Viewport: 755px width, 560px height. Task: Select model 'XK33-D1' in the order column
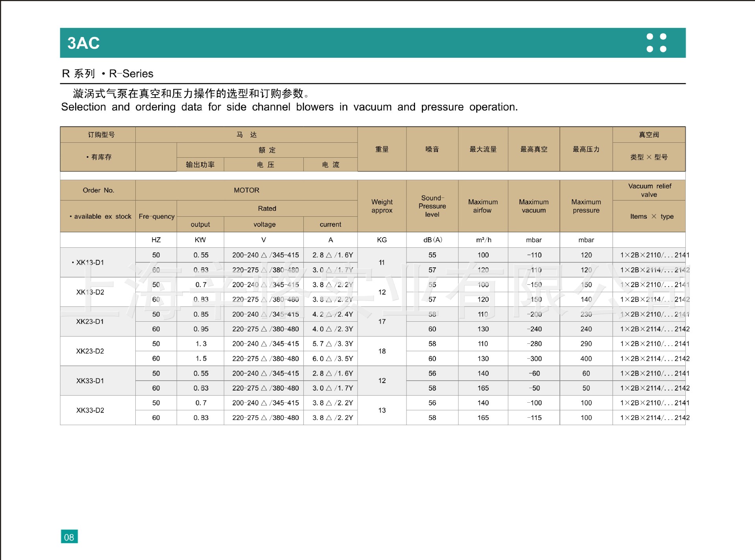[x=90, y=381]
